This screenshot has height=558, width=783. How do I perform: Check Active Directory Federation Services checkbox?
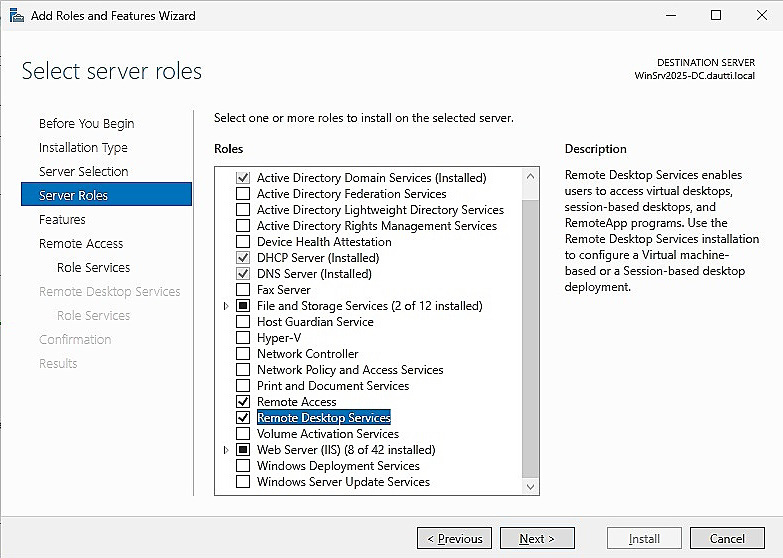click(x=243, y=194)
